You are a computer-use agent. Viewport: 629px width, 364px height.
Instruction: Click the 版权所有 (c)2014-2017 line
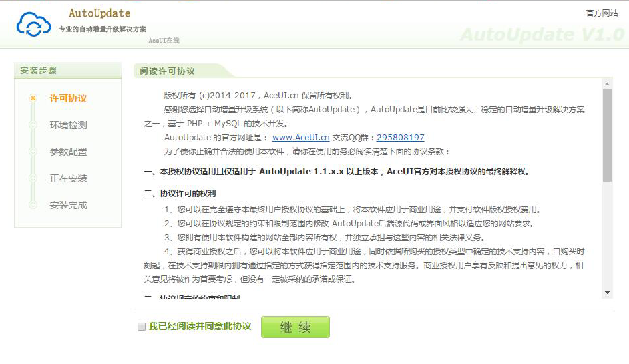[x=259, y=96]
